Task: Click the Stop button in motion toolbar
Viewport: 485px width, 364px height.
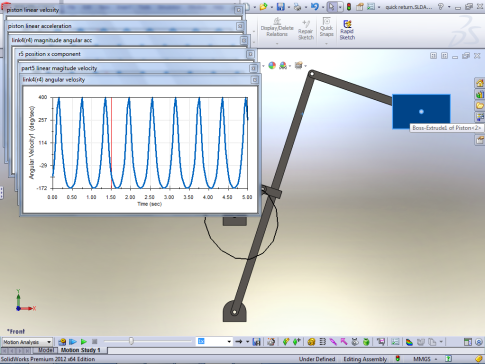Action: click(x=94, y=342)
